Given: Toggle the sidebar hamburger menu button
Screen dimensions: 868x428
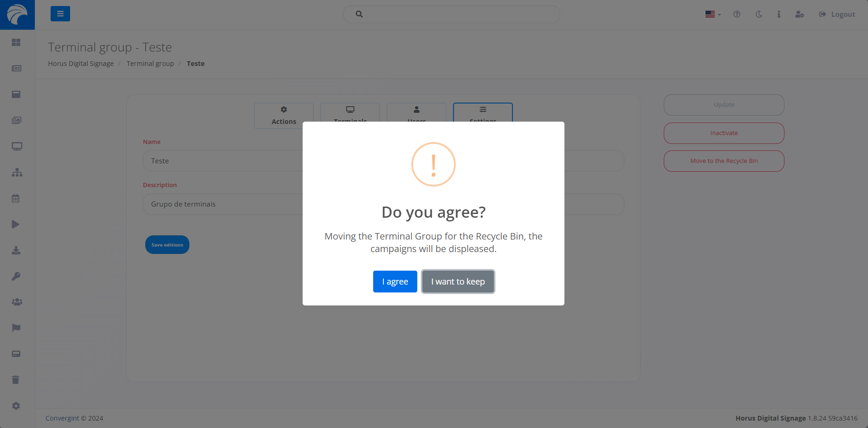Looking at the screenshot, I should click(60, 14).
